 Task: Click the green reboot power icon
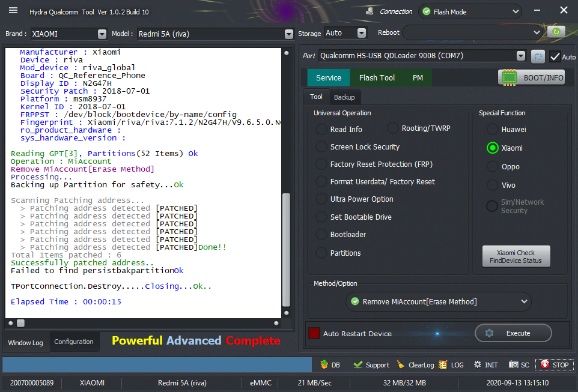point(556,32)
